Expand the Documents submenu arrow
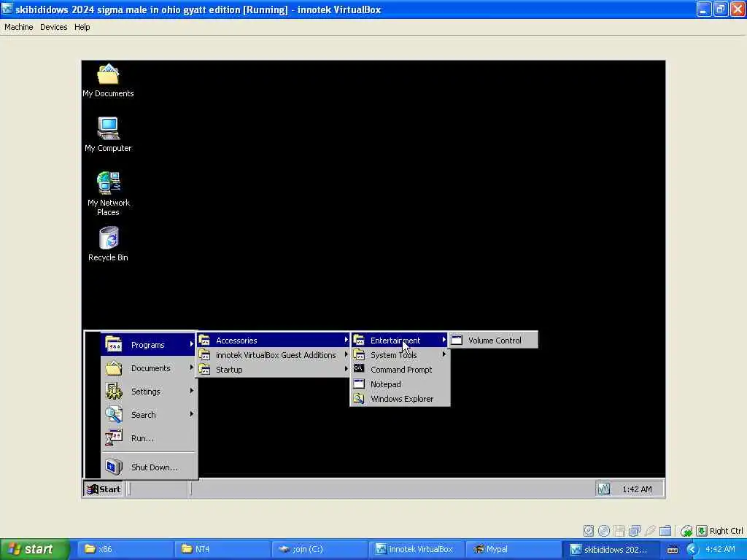The height and width of the screenshot is (560, 747). click(x=192, y=367)
